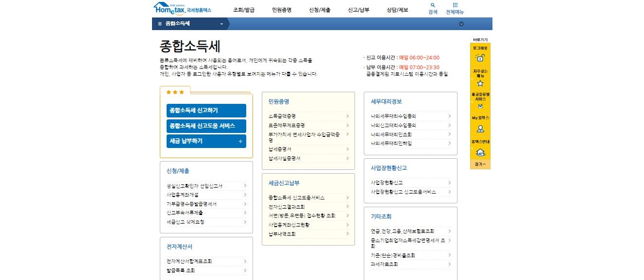Open 신고부속서류제출 link
This screenshot has height=280, width=644.
(x=185, y=213)
